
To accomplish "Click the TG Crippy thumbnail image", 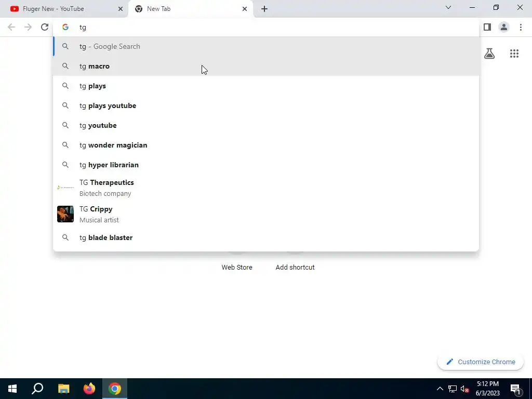I will (x=65, y=214).
